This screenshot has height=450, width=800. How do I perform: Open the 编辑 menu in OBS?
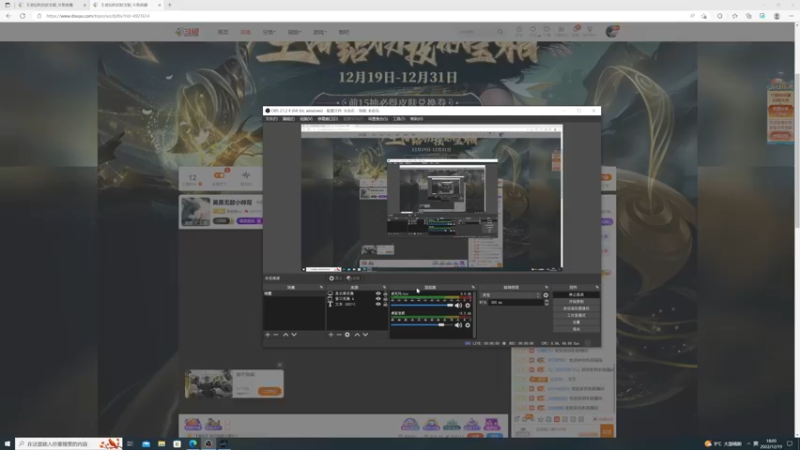pos(288,119)
